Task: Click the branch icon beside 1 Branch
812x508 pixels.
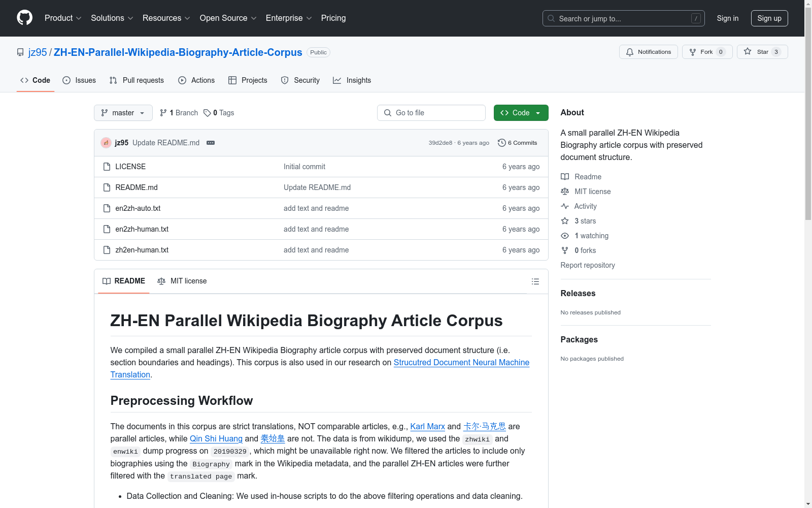Action: (x=163, y=113)
